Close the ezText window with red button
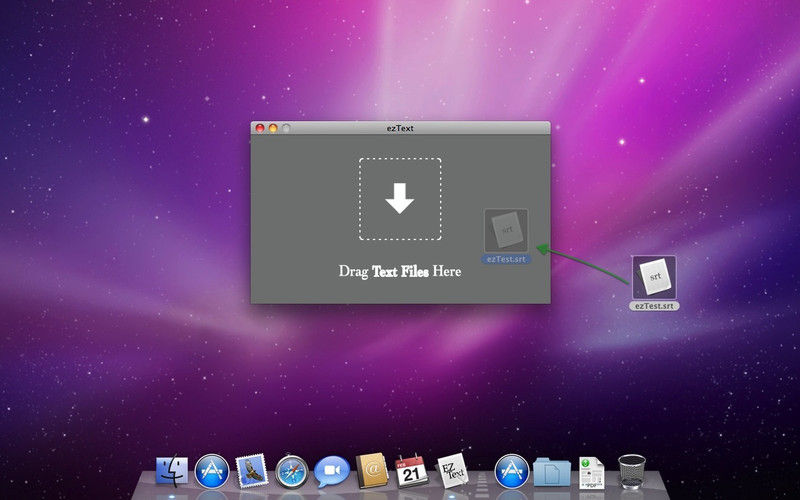The image size is (800, 500). point(260,128)
